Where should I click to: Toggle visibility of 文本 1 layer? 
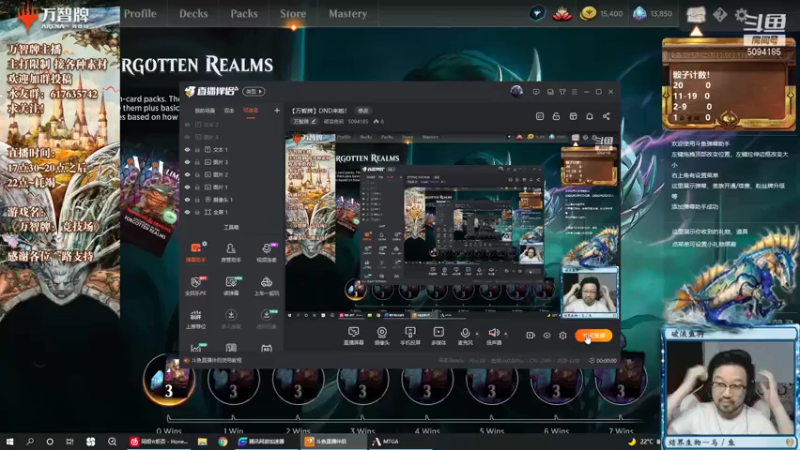(x=187, y=150)
